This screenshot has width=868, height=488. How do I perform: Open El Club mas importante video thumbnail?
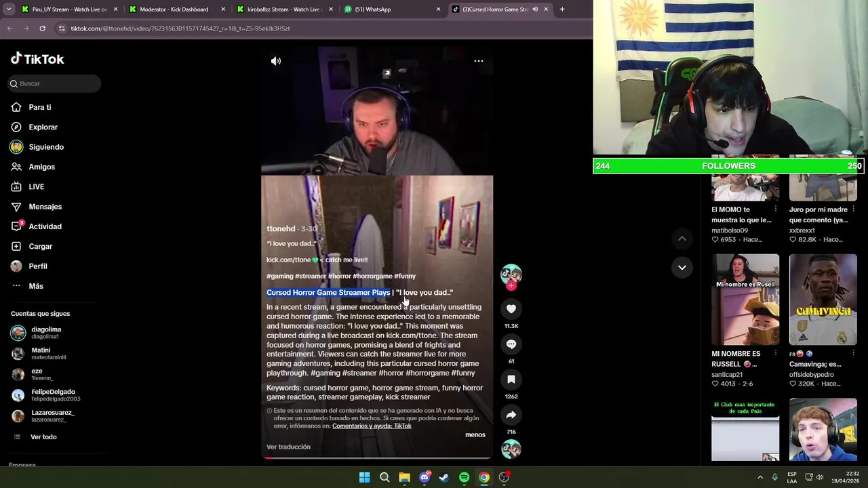745,430
